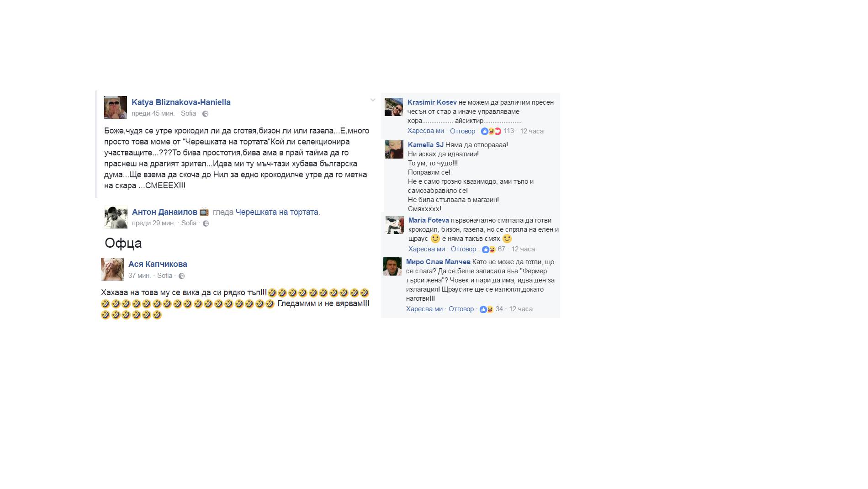
Task: Open the reaction icons on Maria Foteva's comment
Action: (489, 250)
